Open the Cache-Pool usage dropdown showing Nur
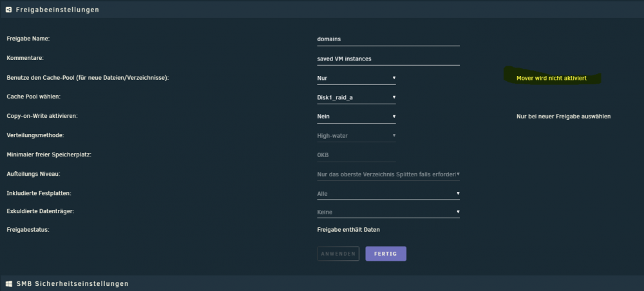Viewport: 644px width, 291px height. point(356,78)
